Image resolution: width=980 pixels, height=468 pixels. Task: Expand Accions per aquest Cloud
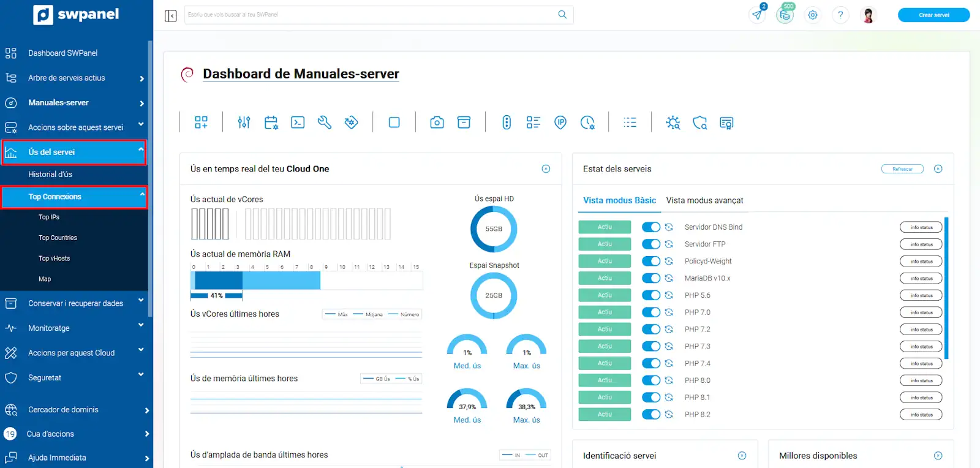tap(141, 350)
